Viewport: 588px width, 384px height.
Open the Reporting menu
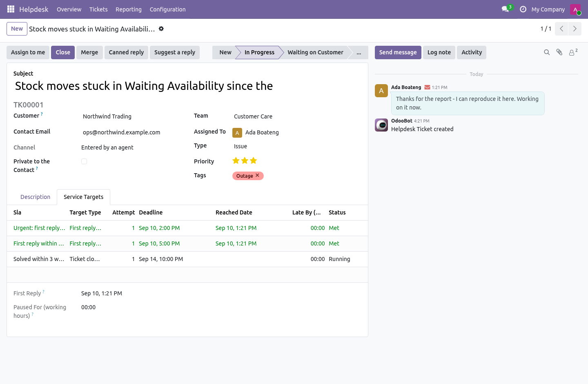129,9
